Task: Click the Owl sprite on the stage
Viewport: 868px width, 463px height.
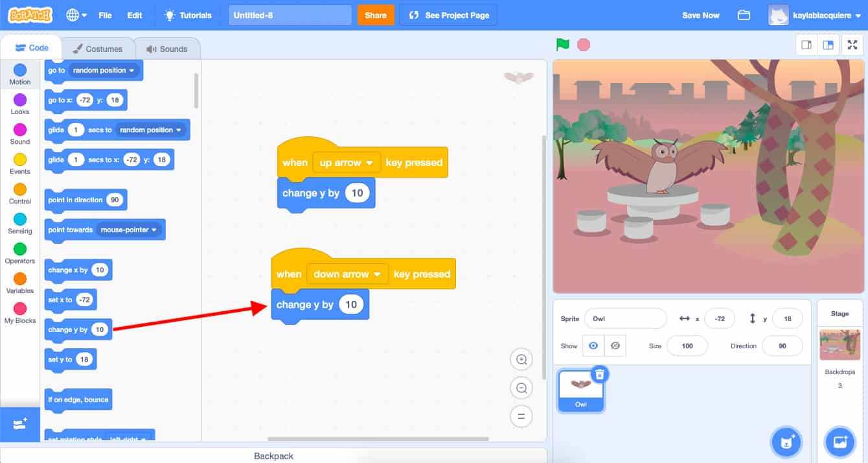Action: 661,166
